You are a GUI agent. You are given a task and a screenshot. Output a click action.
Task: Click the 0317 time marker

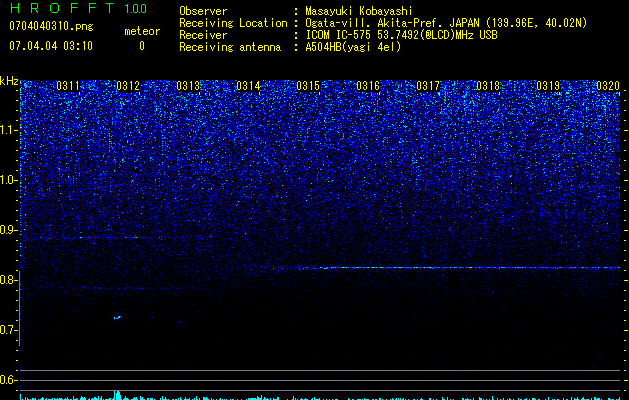428,86
